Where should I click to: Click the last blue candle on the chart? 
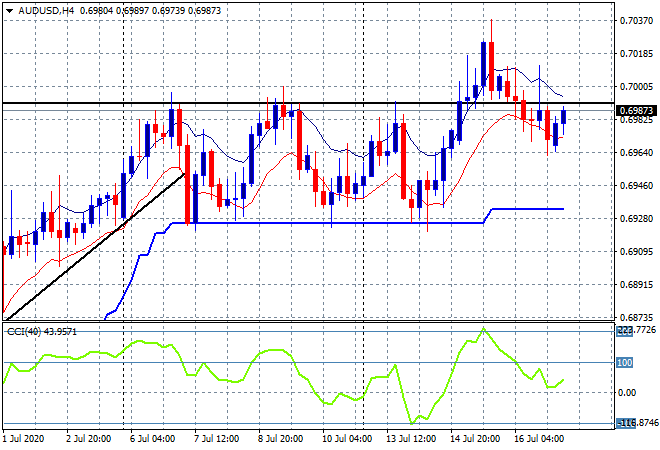click(564, 117)
